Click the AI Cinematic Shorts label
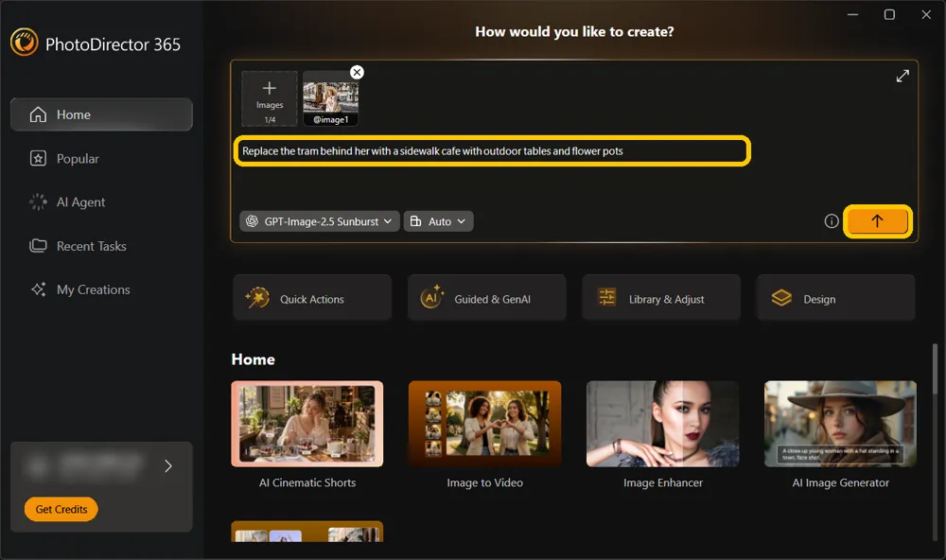Screen dimensions: 946x560 click(307, 482)
